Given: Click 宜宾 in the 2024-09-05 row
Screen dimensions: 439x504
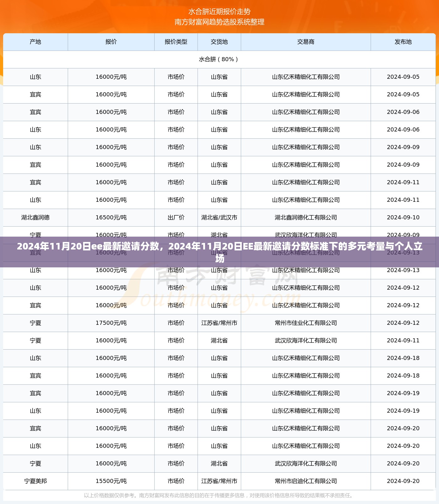Looking at the screenshot, I should tap(35, 94).
